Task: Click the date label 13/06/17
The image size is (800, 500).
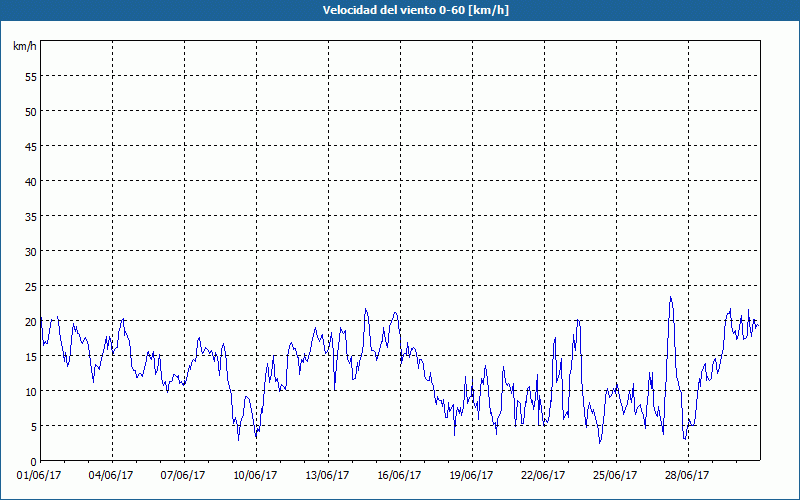Action: 327,476
